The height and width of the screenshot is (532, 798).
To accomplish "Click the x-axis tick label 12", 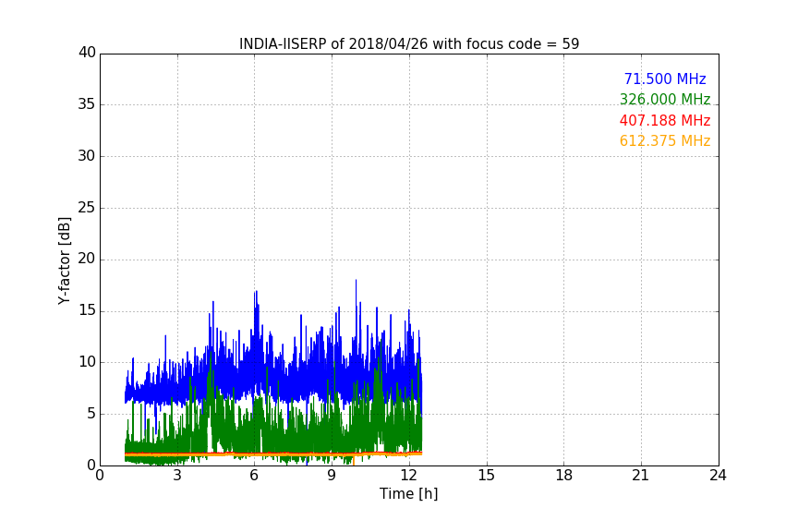I will tap(409, 476).
